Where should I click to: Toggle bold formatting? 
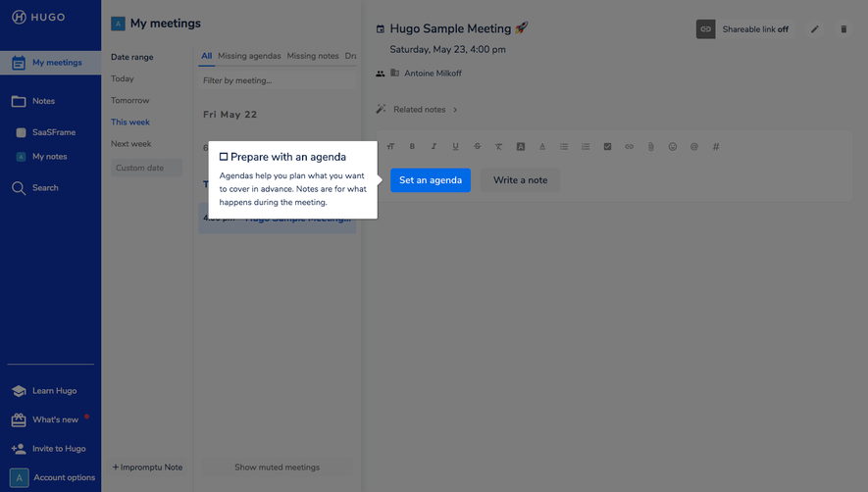point(412,147)
